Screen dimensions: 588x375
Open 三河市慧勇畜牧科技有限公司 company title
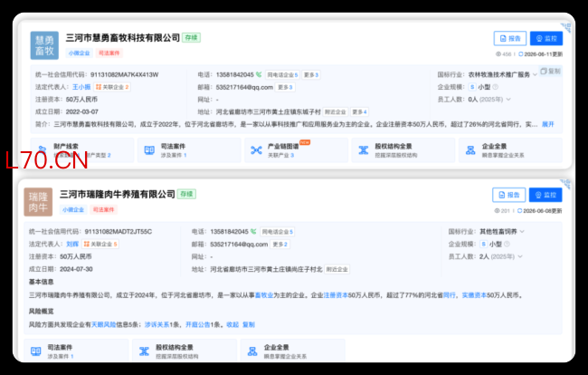(123, 38)
